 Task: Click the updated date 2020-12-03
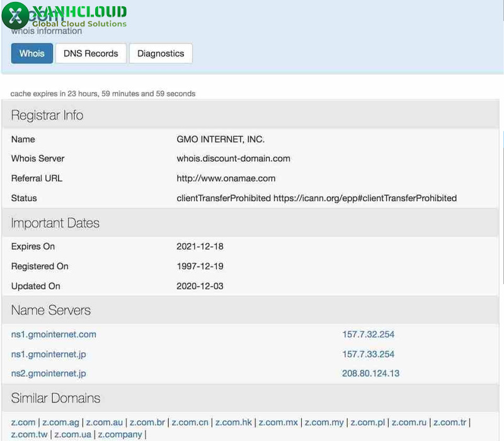(x=200, y=287)
